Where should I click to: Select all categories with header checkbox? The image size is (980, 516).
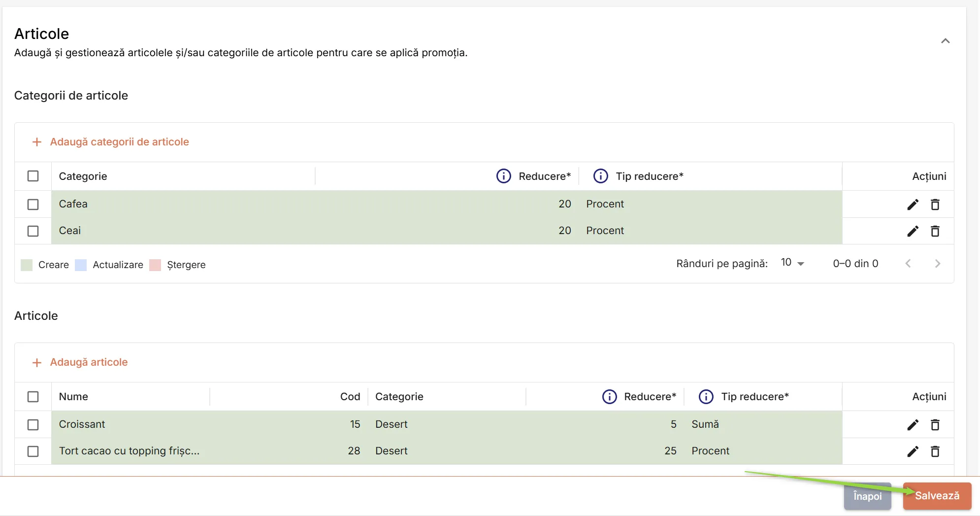pyautogui.click(x=33, y=176)
